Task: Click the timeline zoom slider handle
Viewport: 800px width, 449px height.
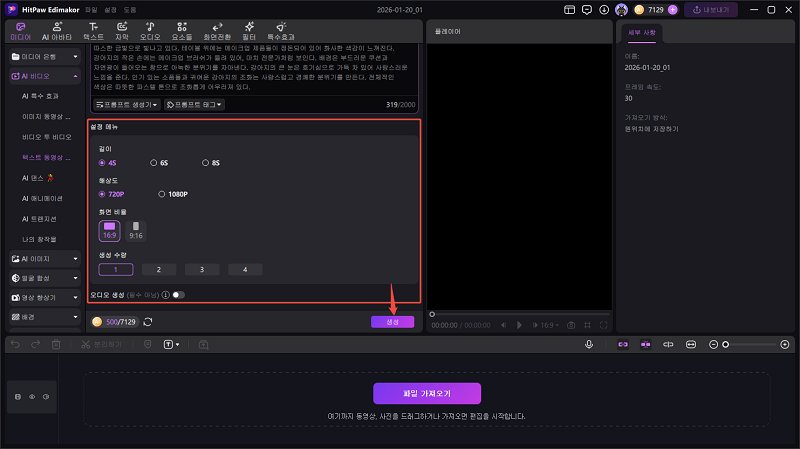Action: tap(726, 345)
